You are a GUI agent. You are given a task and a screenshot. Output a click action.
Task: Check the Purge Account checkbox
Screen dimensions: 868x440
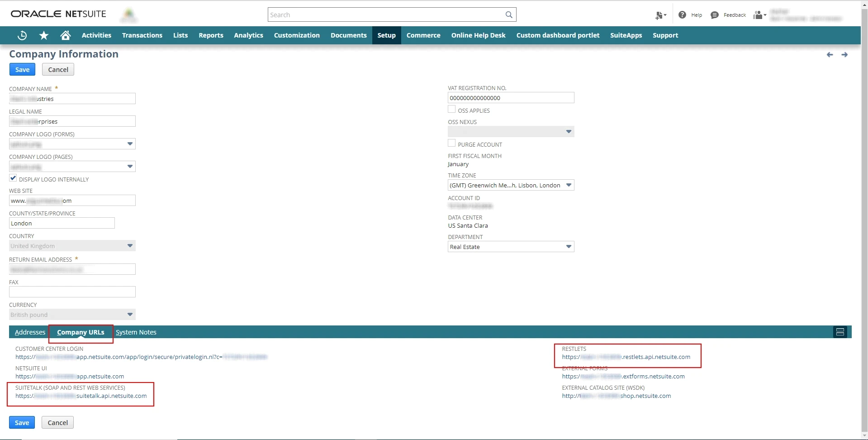click(x=451, y=143)
